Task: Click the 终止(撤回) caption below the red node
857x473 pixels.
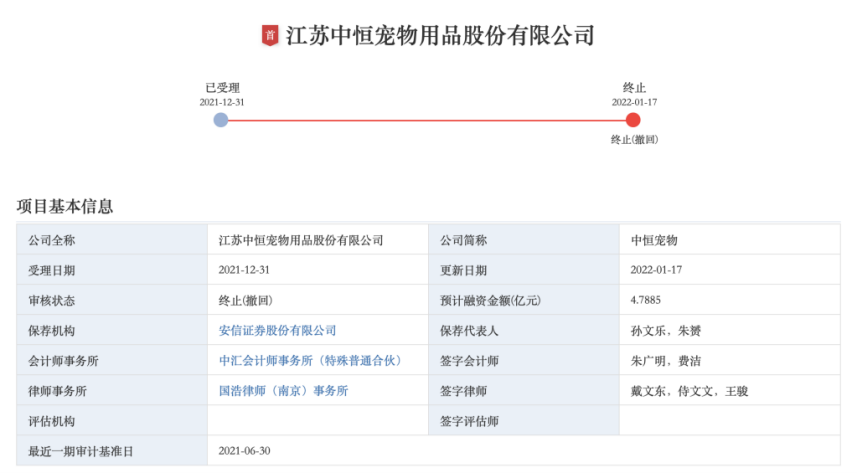Action: pyautogui.click(x=634, y=140)
